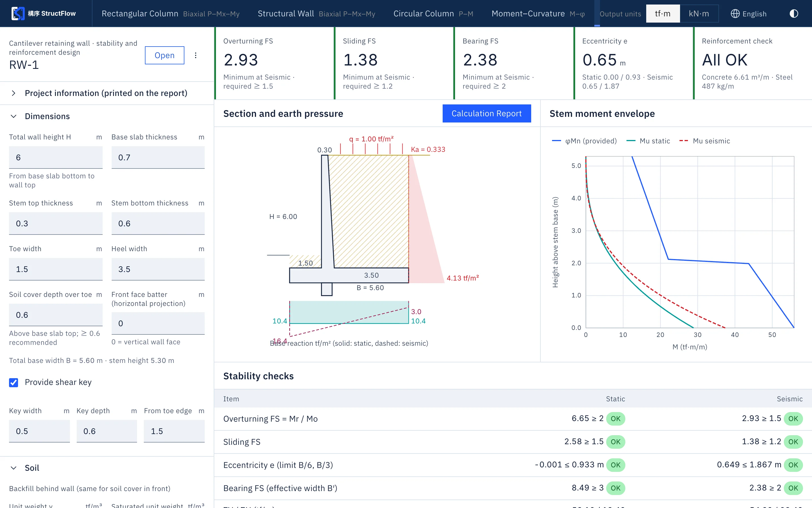812x508 pixels.
Task: Open the three-dot project options menu
Action: (x=196, y=55)
